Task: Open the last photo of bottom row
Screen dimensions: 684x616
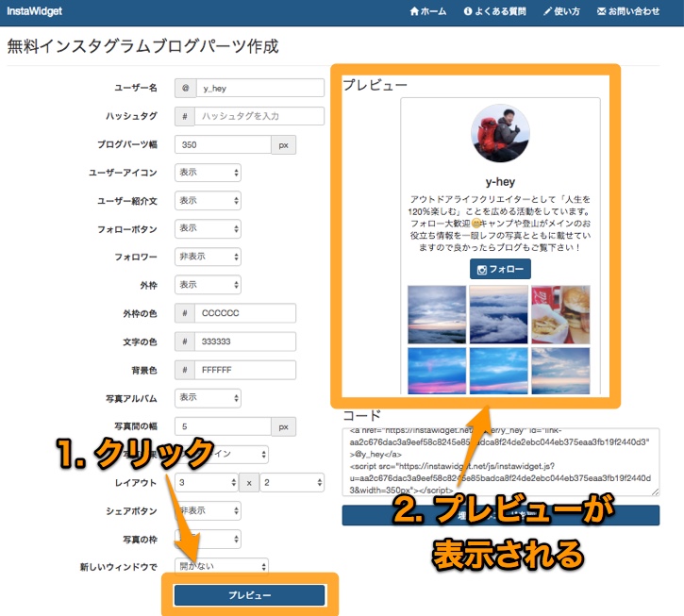Action: pos(560,371)
